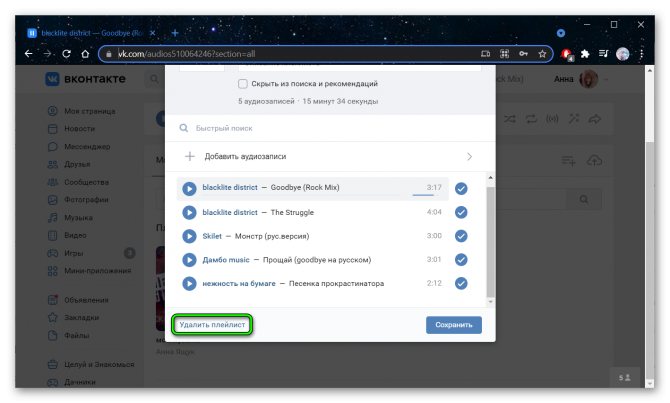The height and width of the screenshot is (403, 670).
Task: Open browser extensions puzzle icon
Action: click(585, 54)
